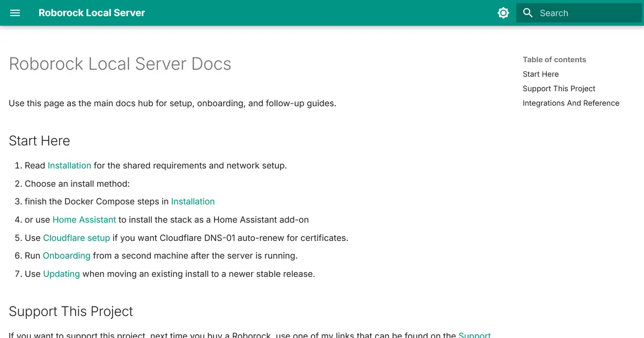Click the 'Choose an install method:' list item
The image size is (644, 338).
(x=77, y=183)
